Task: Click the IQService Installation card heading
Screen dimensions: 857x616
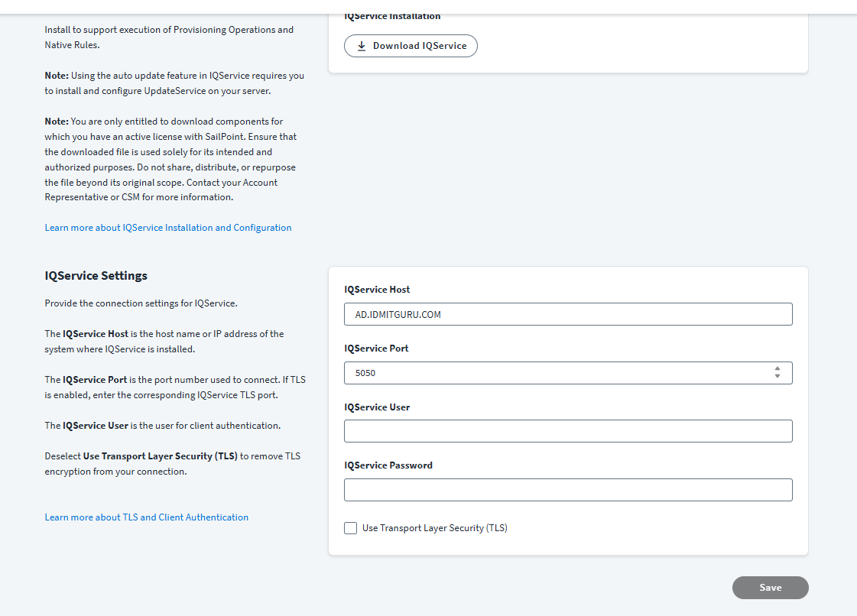Action: pos(392,16)
